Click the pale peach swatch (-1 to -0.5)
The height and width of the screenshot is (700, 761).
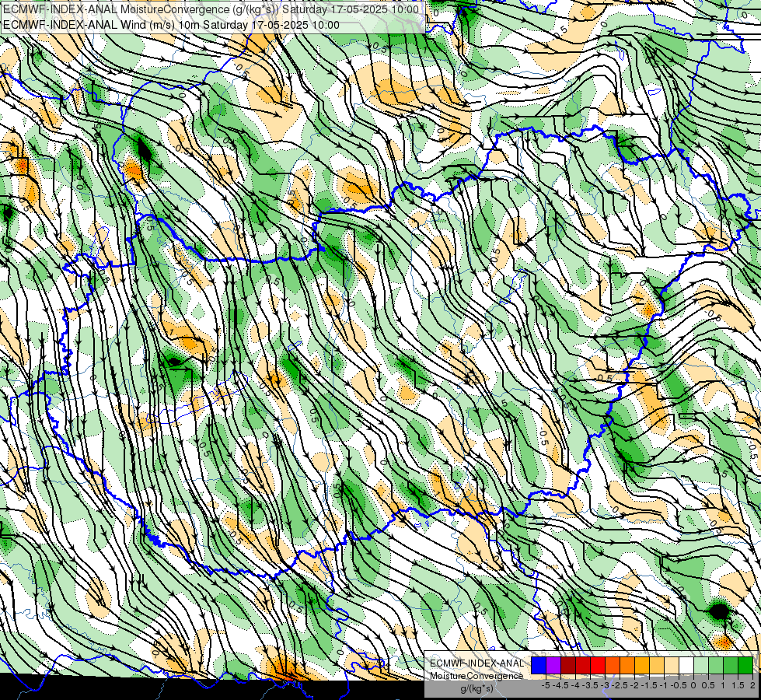tap(672, 666)
